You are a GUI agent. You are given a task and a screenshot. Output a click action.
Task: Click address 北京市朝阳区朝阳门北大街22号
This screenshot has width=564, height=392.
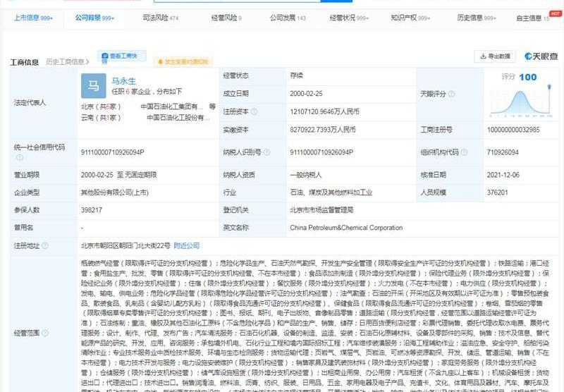coord(125,245)
